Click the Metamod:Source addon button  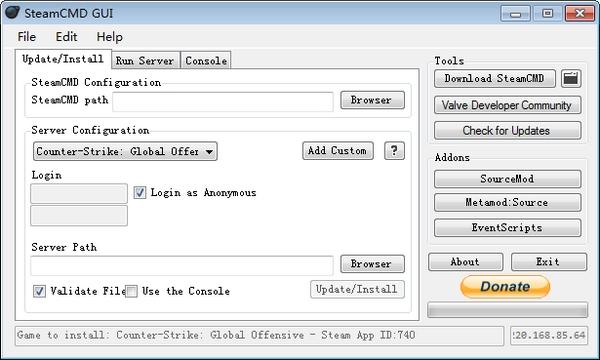pos(507,202)
